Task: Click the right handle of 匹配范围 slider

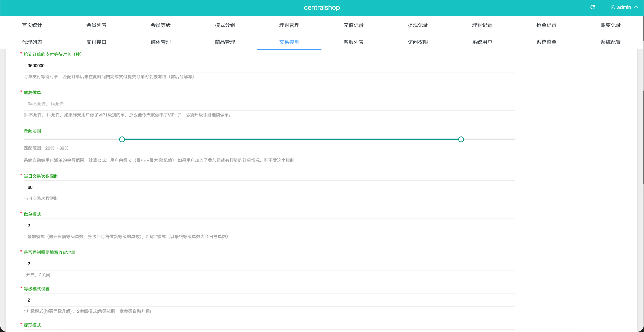Action: pyautogui.click(x=461, y=139)
